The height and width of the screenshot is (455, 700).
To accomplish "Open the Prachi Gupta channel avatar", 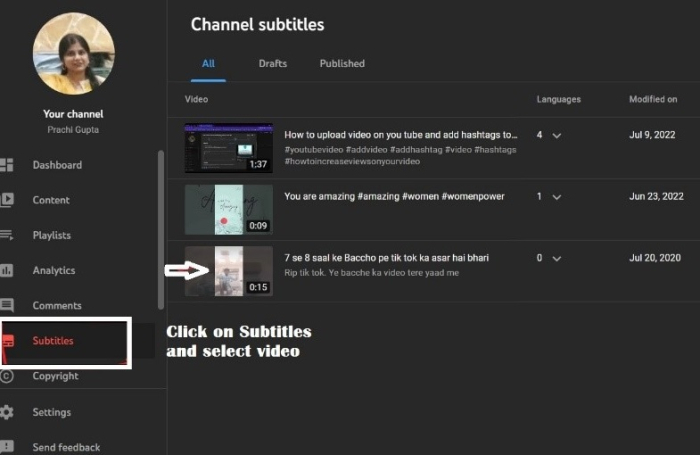I will (x=74, y=54).
